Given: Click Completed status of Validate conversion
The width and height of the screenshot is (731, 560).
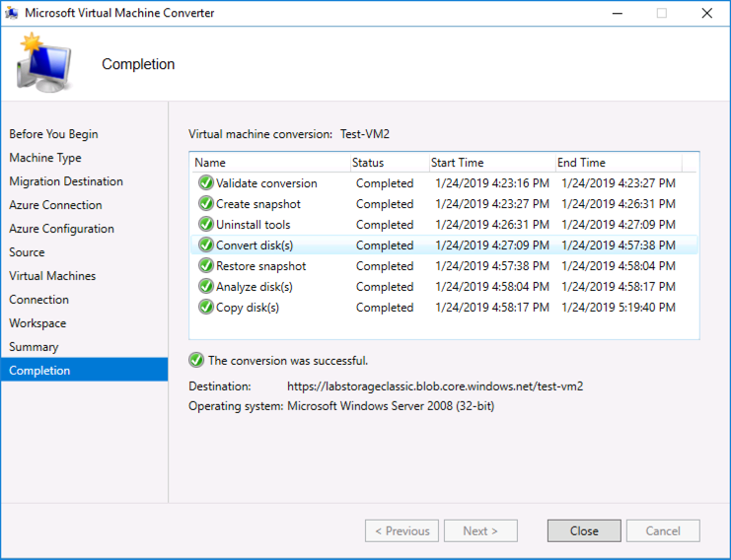Looking at the screenshot, I should coord(385,183).
